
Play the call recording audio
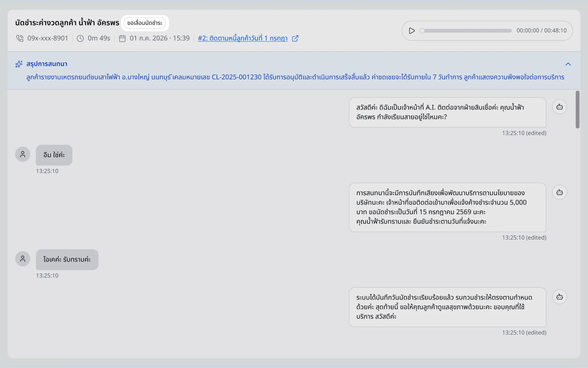coord(412,31)
